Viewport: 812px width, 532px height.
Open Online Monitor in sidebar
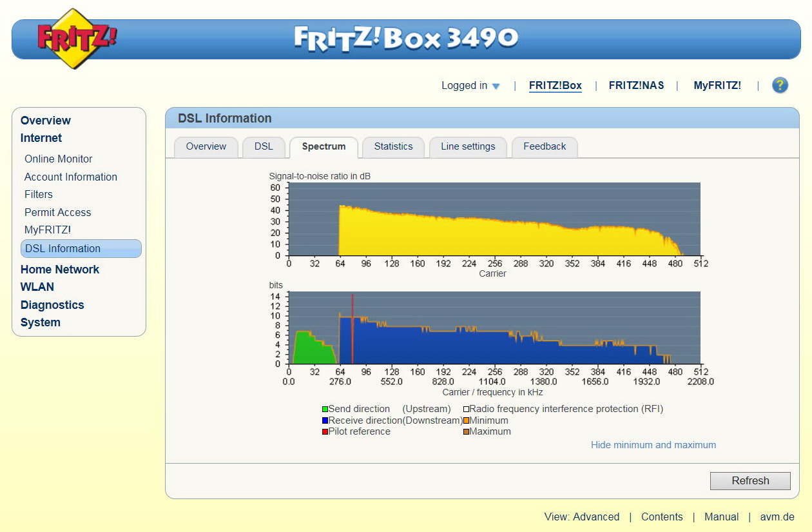point(59,159)
